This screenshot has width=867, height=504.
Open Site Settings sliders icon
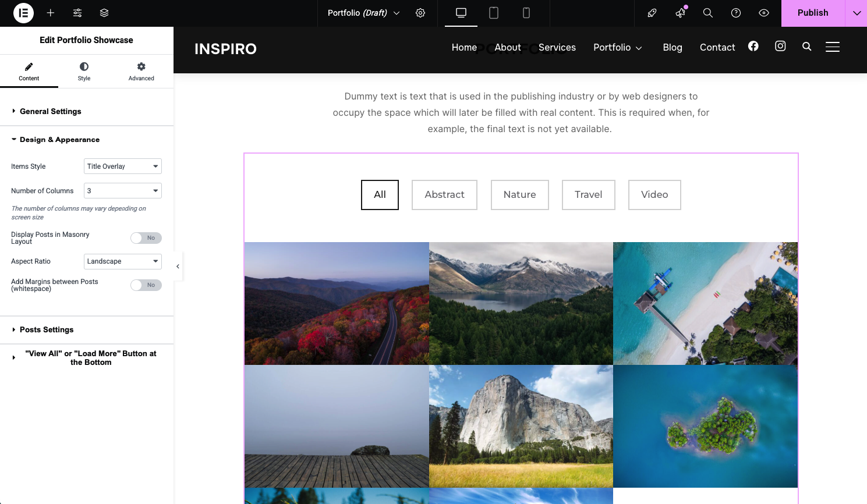point(77,13)
